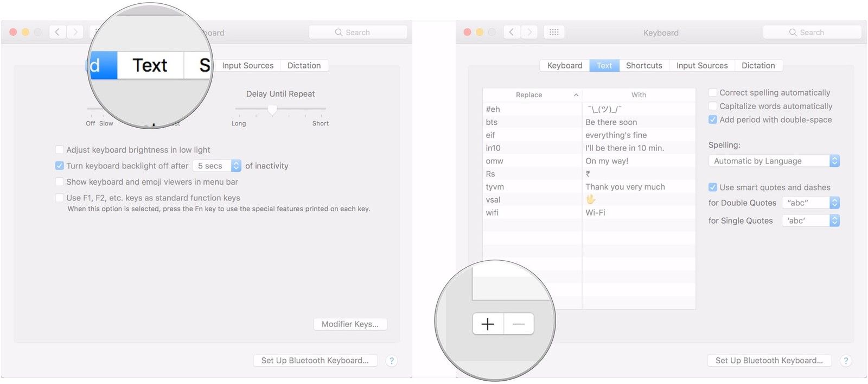Click the minus button to remove replacement
This screenshot has width=868, height=384.
click(519, 324)
